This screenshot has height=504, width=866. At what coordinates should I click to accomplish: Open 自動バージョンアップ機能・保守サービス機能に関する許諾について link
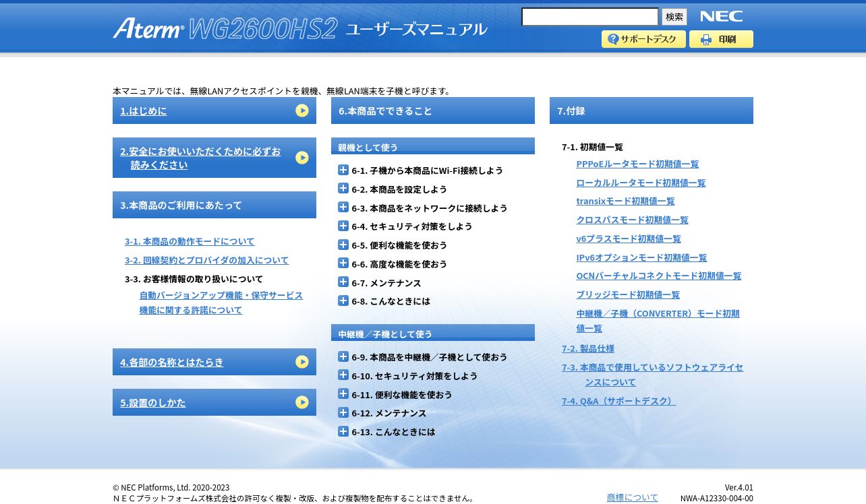pyautogui.click(x=221, y=303)
